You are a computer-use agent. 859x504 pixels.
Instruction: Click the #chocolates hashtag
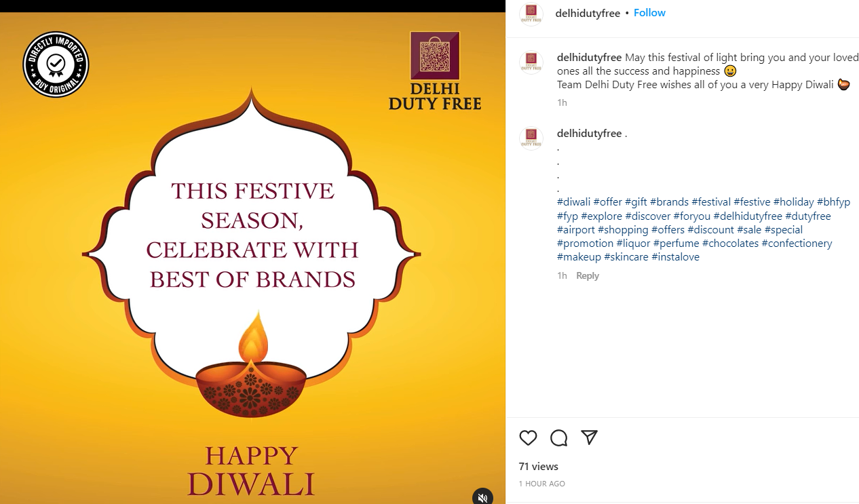click(730, 243)
